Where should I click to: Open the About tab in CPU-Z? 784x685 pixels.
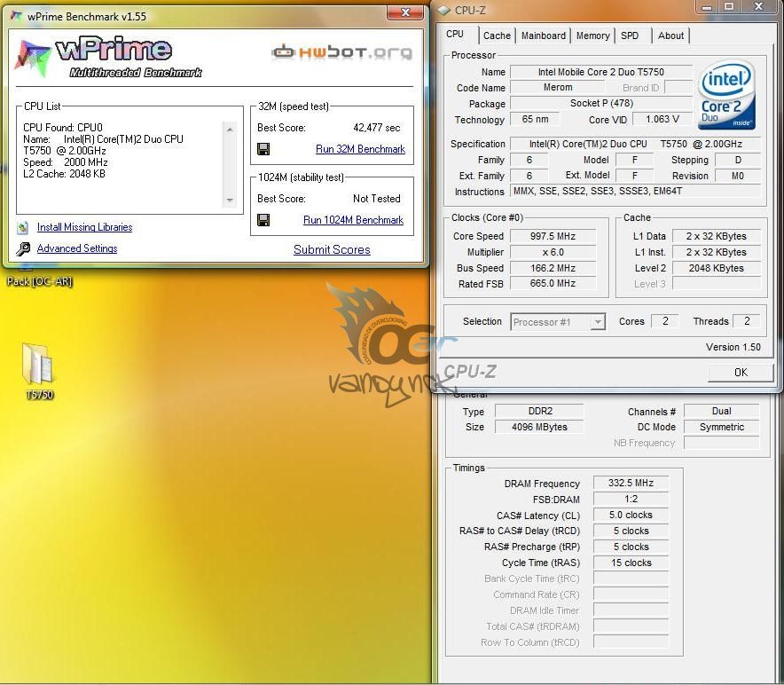(670, 35)
